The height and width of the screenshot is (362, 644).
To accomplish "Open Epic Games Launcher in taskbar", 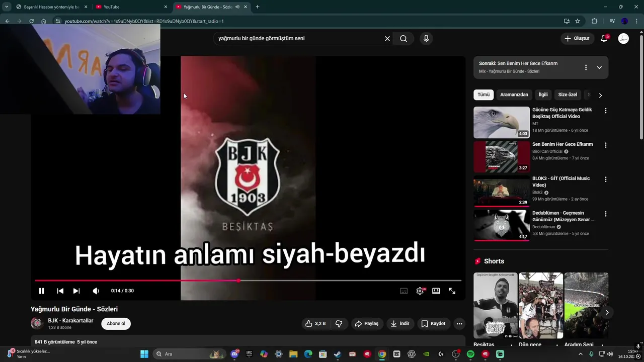I will click(249, 354).
